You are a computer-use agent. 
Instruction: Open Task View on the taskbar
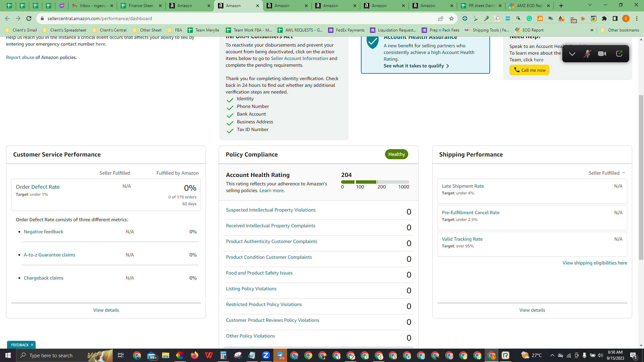pos(121,355)
